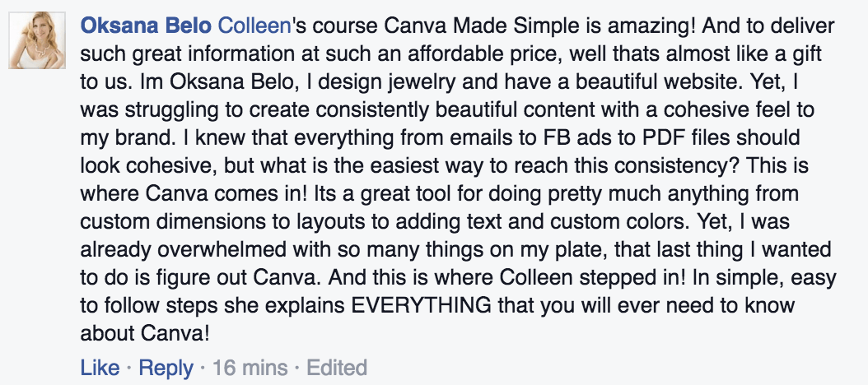The width and height of the screenshot is (868, 385).
Task: Click the word "amazing!" in first line
Action: (644, 26)
